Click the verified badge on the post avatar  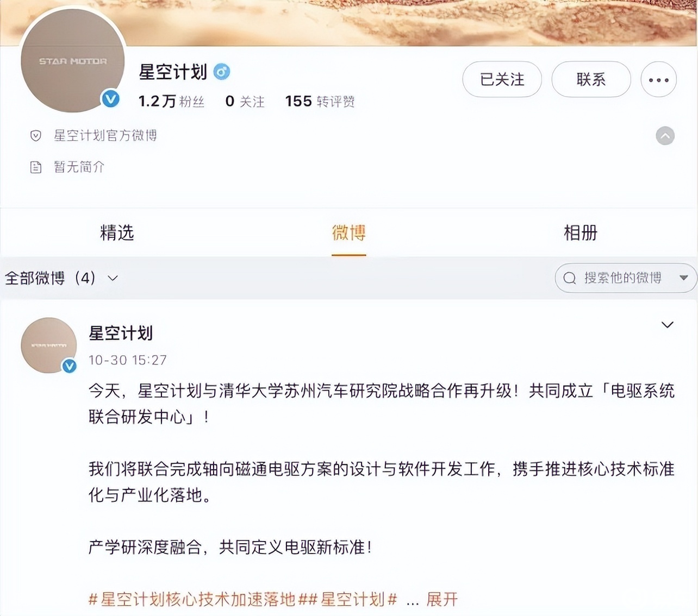pyautogui.click(x=69, y=366)
